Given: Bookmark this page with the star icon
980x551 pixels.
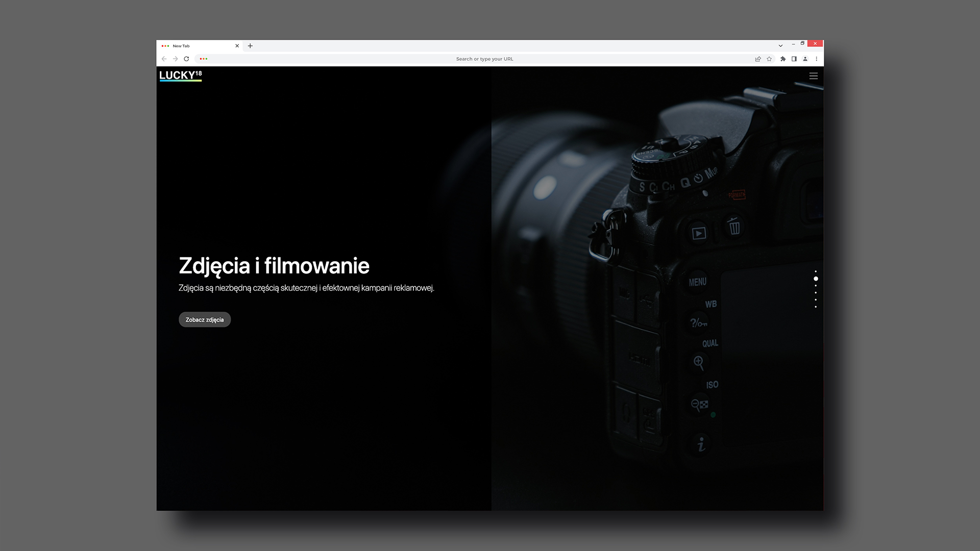Looking at the screenshot, I should pyautogui.click(x=769, y=59).
